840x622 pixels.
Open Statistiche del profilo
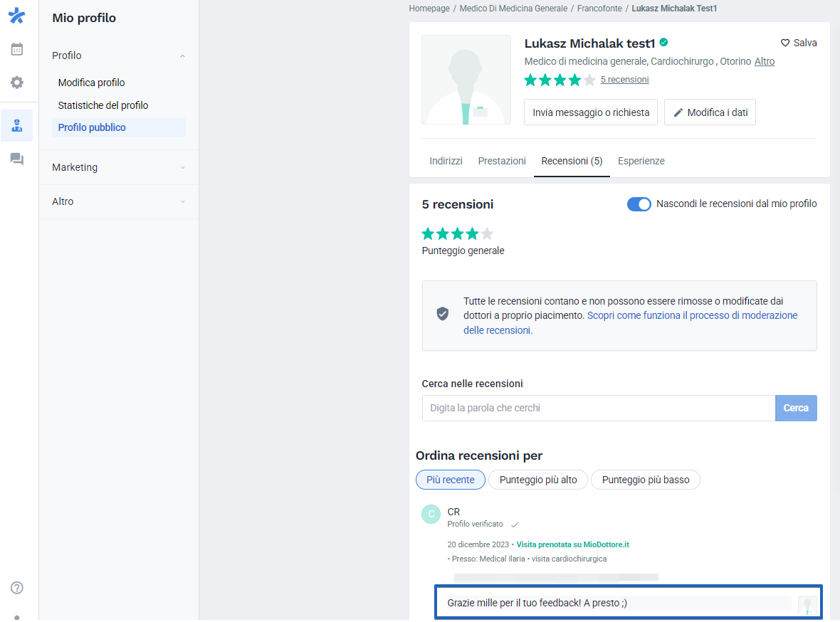click(103, 105)
